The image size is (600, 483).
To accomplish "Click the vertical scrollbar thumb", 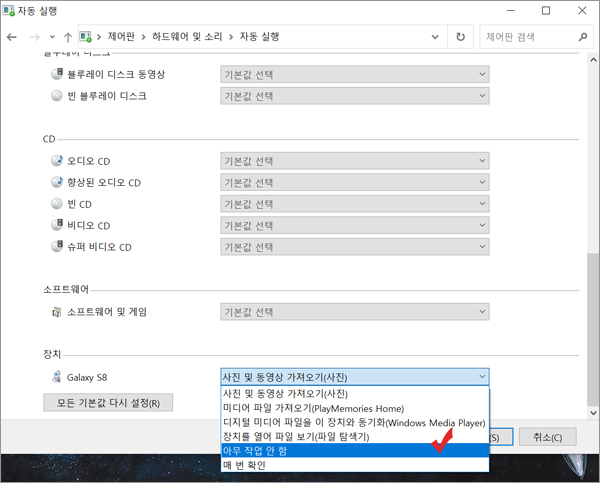I will point(593,329).
